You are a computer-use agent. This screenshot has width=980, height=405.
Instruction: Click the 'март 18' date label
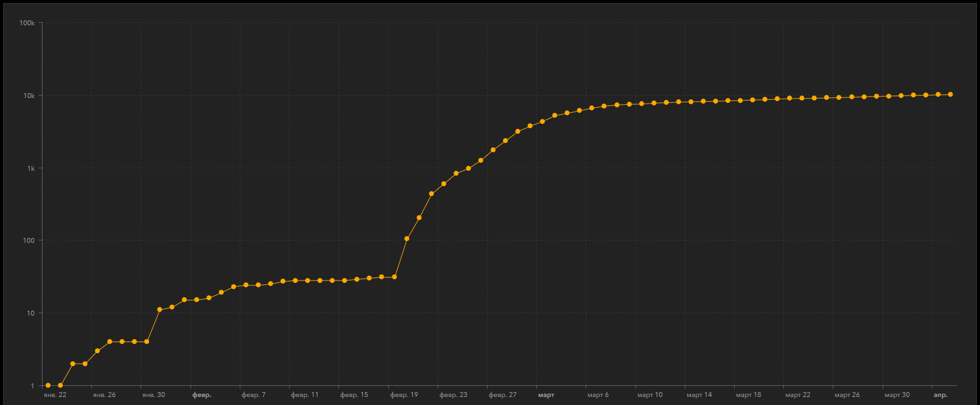tap(748, 395)
